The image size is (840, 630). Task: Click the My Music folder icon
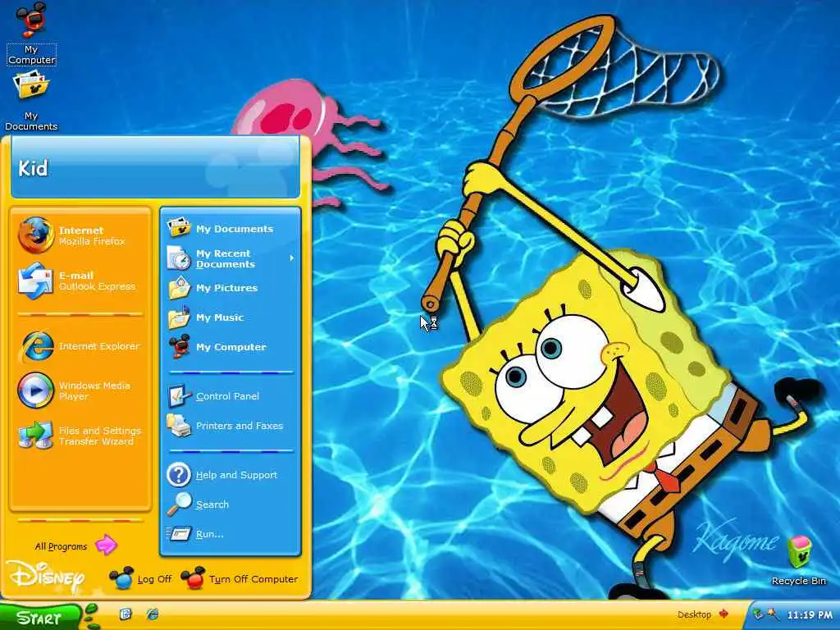pyautogui.click(x=179, y=317)
